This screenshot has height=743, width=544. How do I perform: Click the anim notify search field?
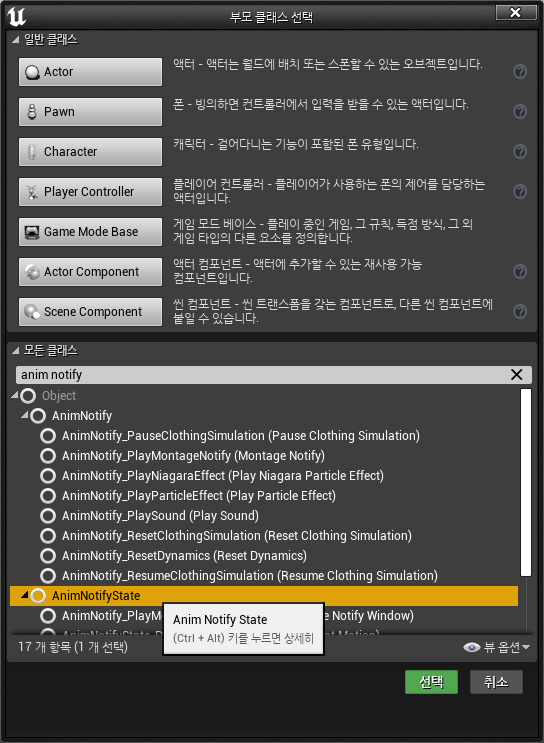click(x=261, y=375)
